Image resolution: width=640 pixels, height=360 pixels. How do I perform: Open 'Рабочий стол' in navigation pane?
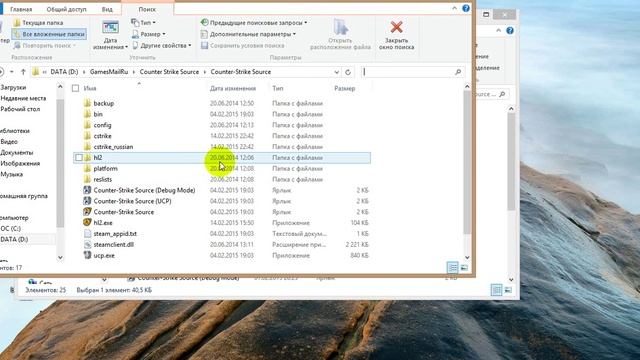point(20,109)
